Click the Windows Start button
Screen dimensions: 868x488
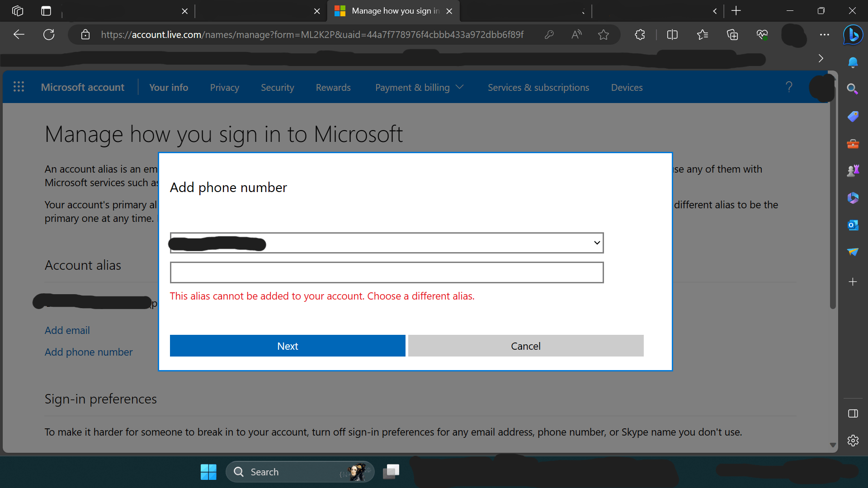[208, 472]
